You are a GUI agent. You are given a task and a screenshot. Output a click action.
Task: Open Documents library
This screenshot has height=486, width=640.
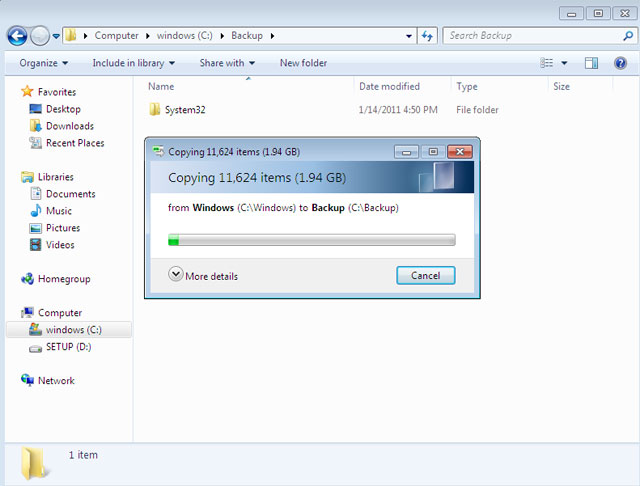tap(71, 194)
